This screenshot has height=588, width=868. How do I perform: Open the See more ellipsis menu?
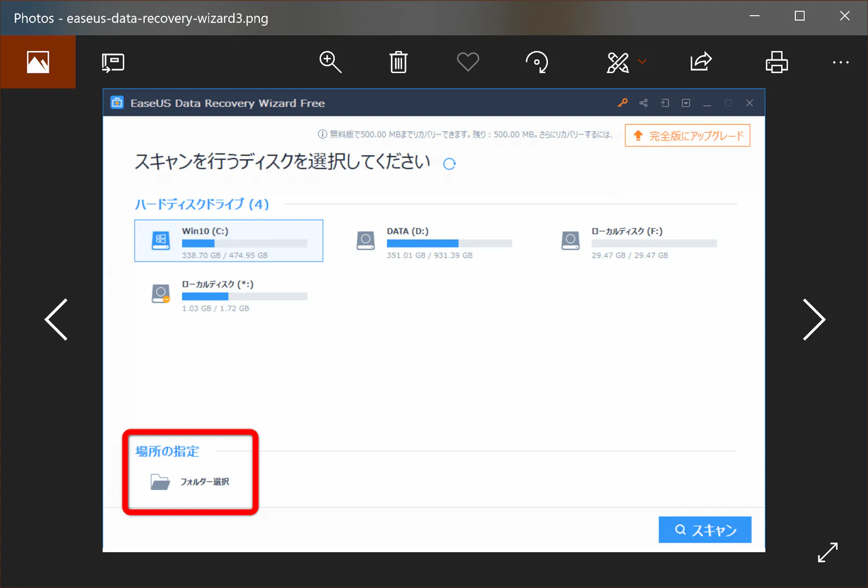[x=841, y=62]
